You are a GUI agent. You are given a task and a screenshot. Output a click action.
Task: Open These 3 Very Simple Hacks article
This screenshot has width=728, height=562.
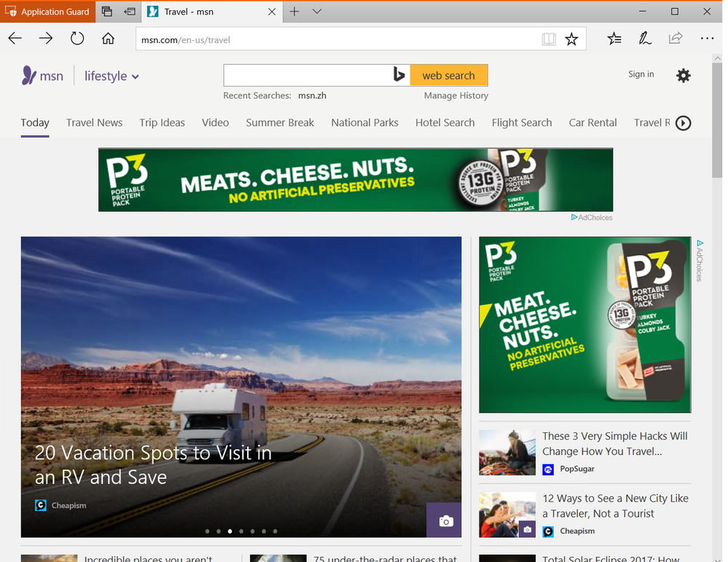(615, 444)
